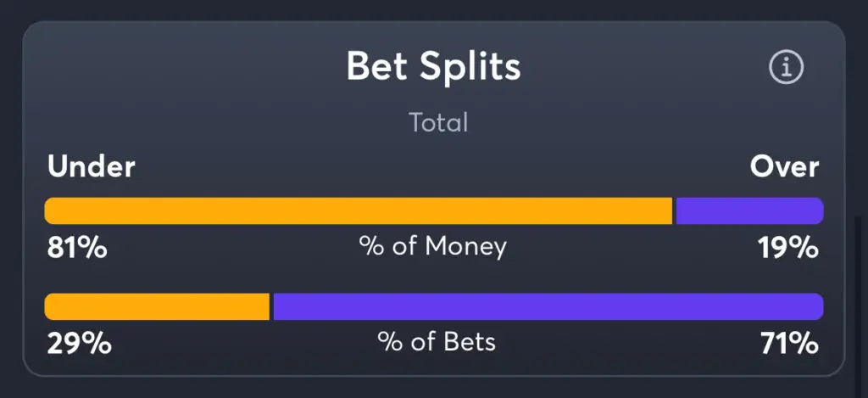Click orange Under segment of bets bar
The height and width of the screenshot is (398, 868).
pyautogui.click(x=157, y=306)
